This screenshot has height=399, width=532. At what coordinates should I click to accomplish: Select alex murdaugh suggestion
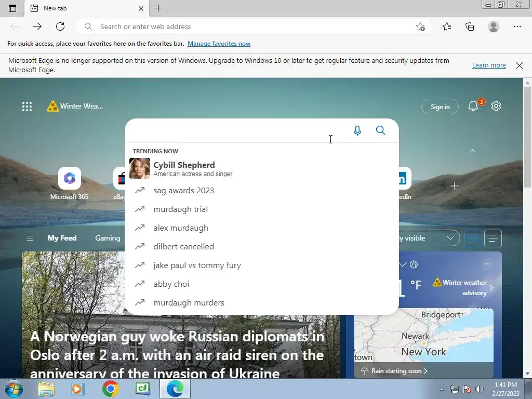262,228
